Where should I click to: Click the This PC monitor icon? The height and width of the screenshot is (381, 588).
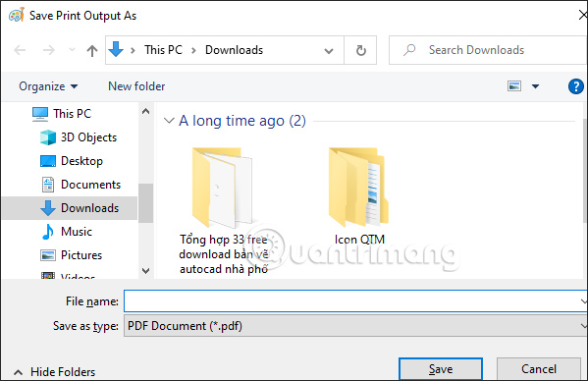coord(40,114)
